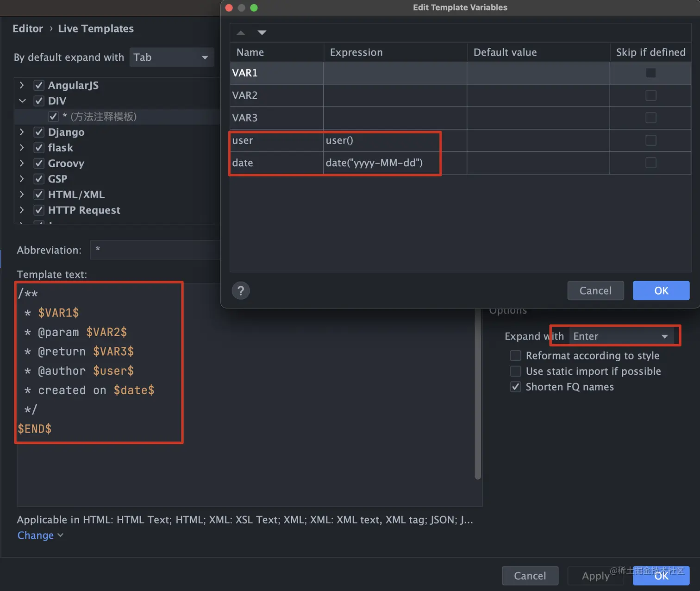This screenshot has height=591, width=700.
Task: Confirm Edit Template Variables with OK
Action: point(661,291)
